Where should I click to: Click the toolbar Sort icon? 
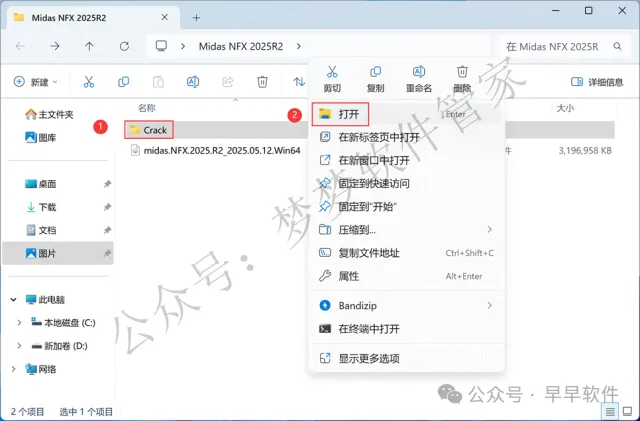click(299, 82)
